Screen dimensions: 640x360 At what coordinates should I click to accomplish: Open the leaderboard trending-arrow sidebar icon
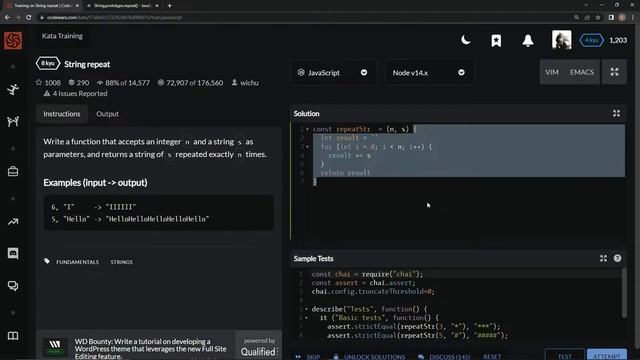pos(13,222)
